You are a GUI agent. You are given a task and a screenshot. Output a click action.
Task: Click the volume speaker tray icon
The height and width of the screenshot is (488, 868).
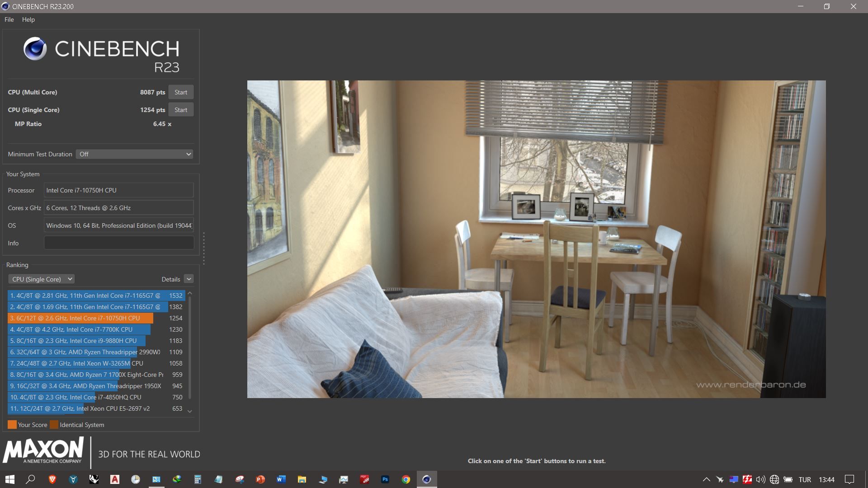point(760,479)
